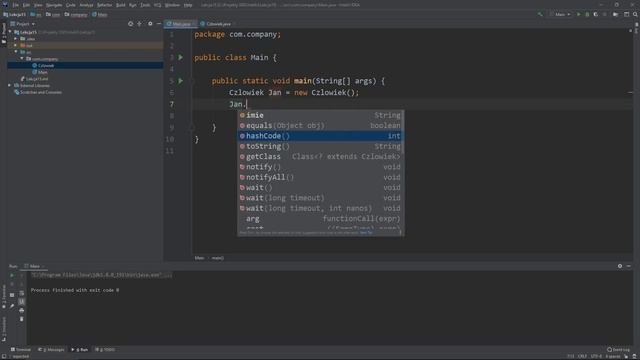This screenshot has height=360, width=640.
Task: Start debugging with the bug icon
Action: coord(587,14)
